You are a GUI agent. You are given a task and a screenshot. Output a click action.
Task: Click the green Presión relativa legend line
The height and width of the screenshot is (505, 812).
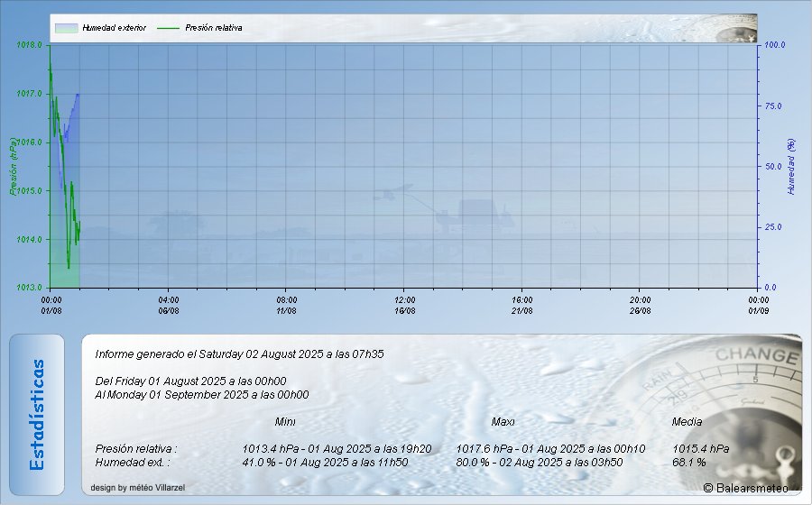click(x=168, y=28)
